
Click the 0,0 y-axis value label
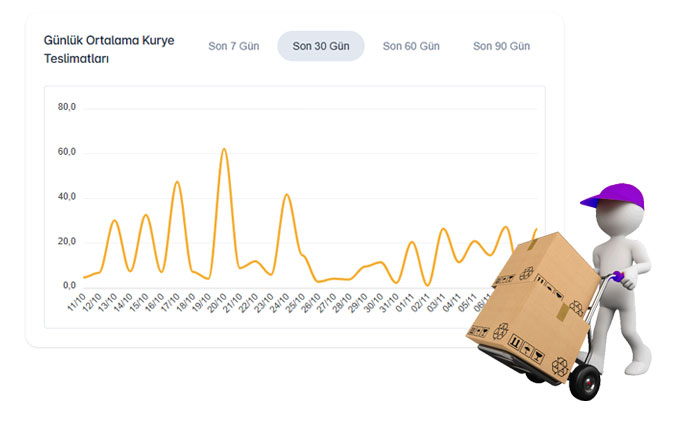point(69,286)
